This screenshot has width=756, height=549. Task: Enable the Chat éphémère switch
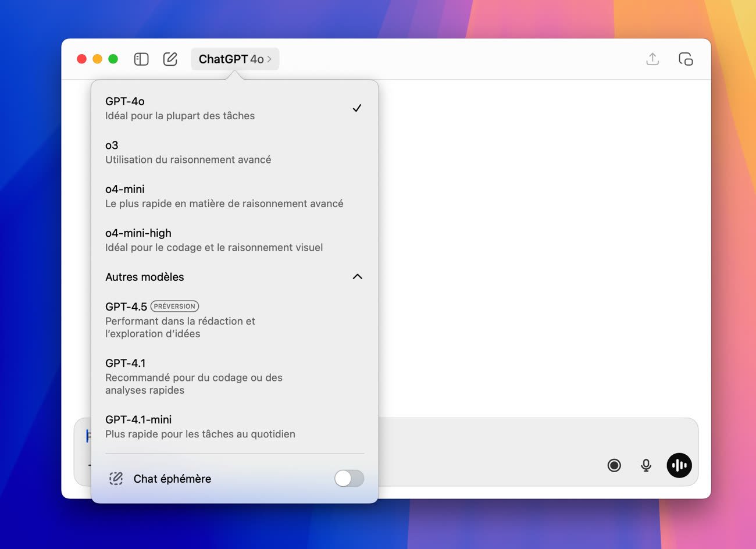[349, 479]
